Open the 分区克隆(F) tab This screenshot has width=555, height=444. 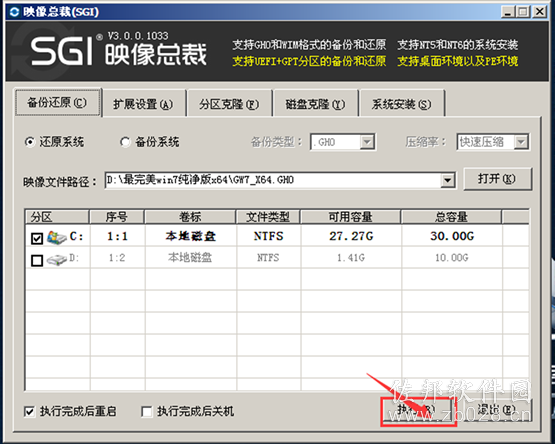(229, 104)
